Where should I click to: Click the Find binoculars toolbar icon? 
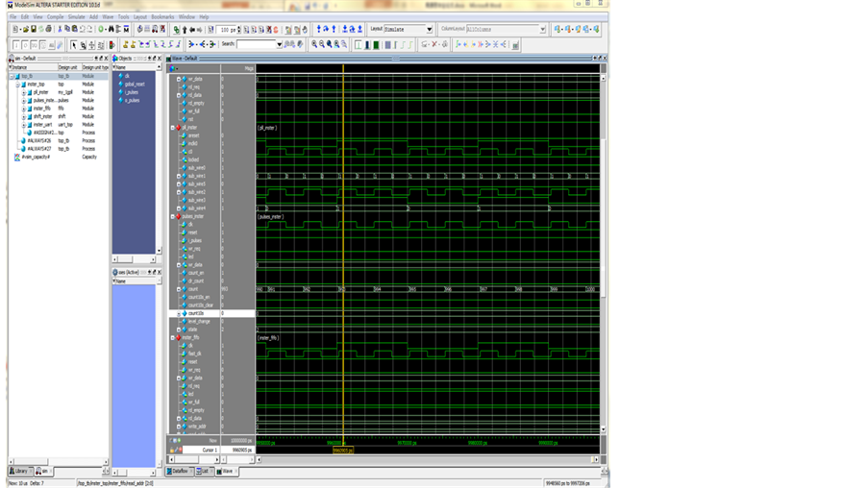click(x=112, y=30)
